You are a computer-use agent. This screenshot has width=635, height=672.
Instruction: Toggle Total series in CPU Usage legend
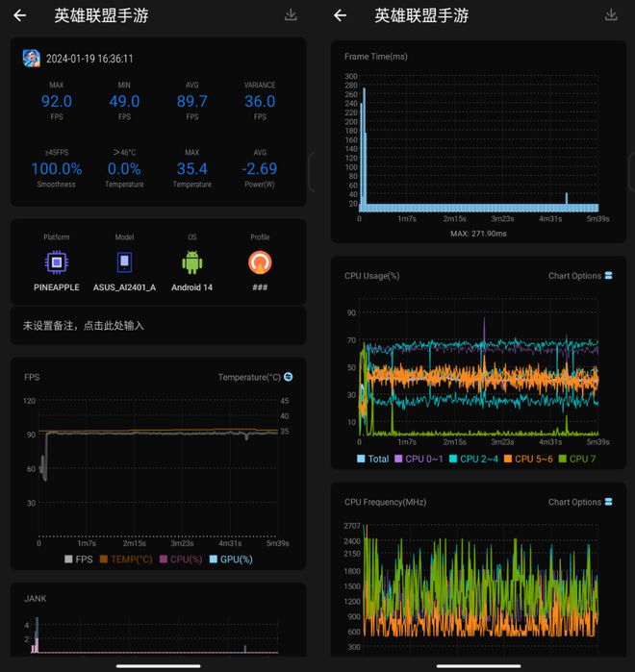click(373, 459)
